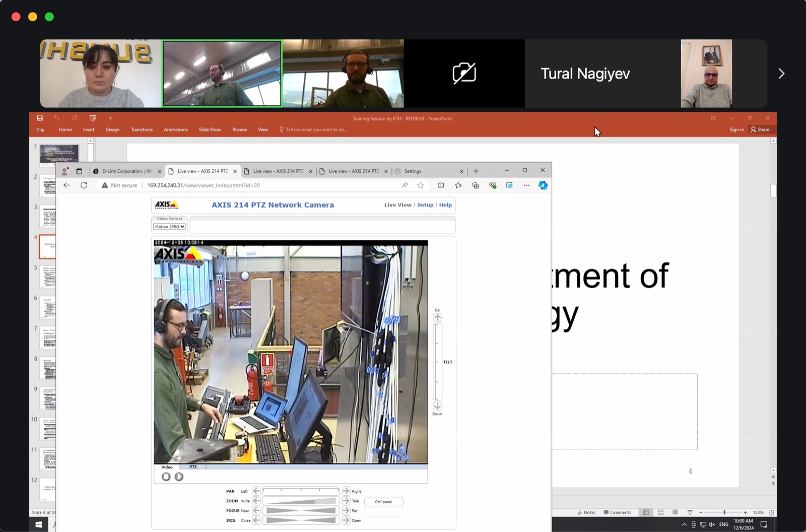This screenshot has height=532, width=806.
Task: Click the browser back arrow button
Action: click(x=66, y=185)
